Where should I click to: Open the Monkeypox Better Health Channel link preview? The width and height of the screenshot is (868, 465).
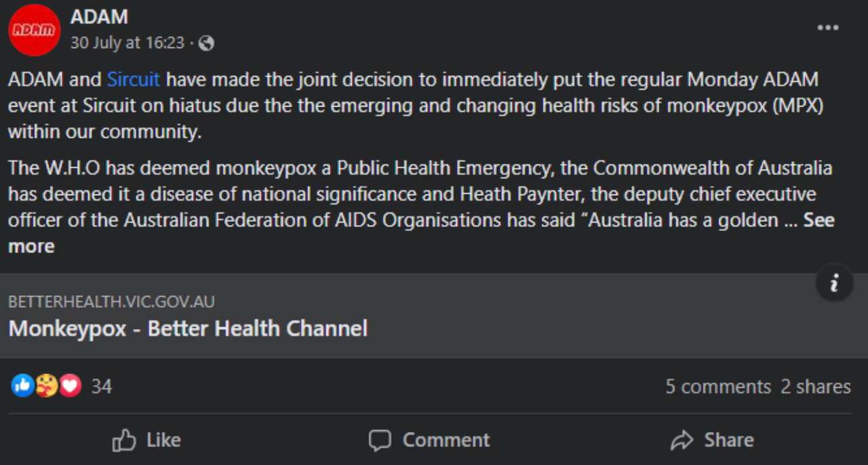(188, 328)
